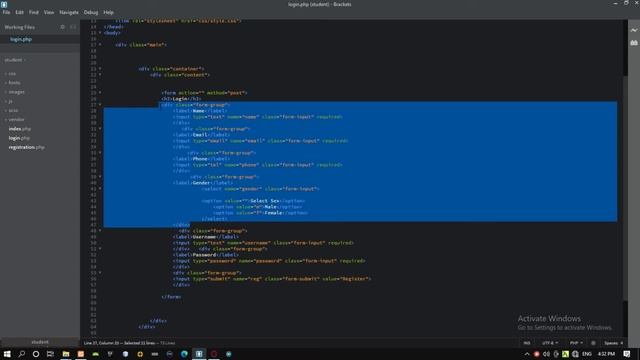Viewport: 640px width, 360px height.
Task: Open File Explorer from the taskbar
Action: click(66, 354)
